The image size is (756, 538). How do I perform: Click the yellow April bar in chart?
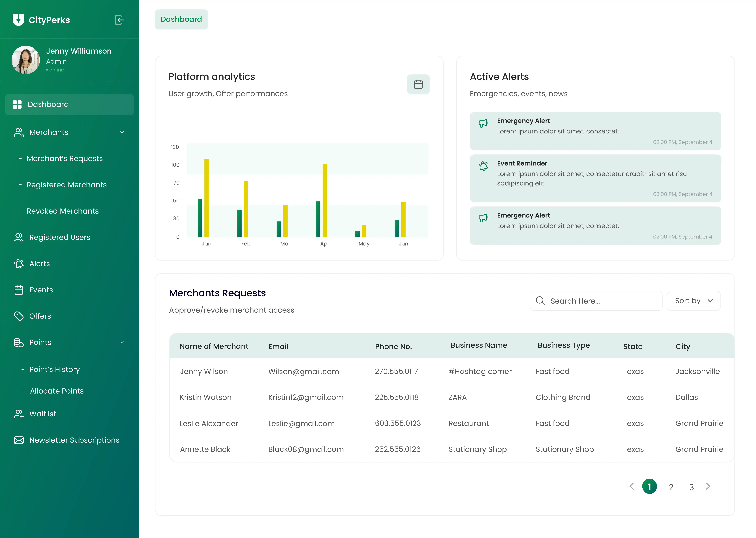coord(325,200)
